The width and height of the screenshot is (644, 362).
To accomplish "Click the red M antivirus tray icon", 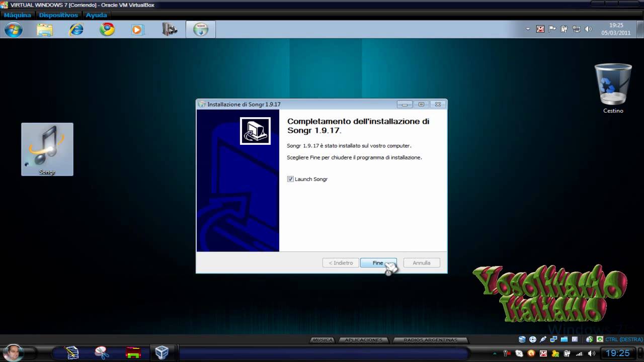I will [x=540, y=29].
